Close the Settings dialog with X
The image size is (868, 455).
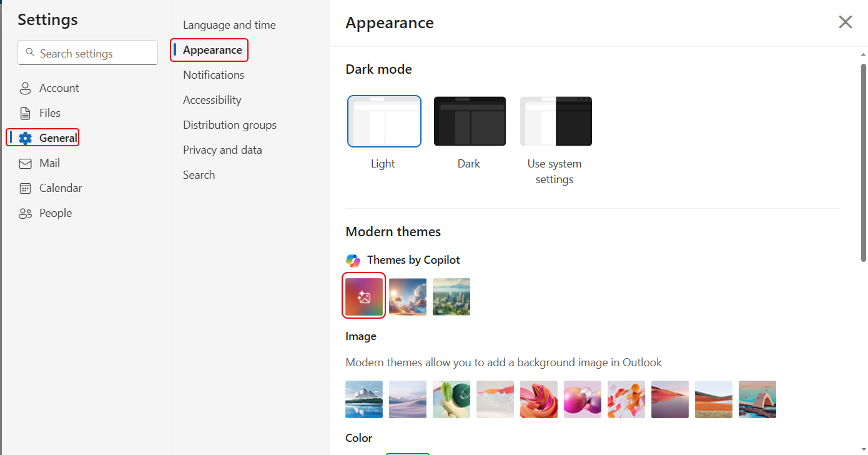point(845,22)
